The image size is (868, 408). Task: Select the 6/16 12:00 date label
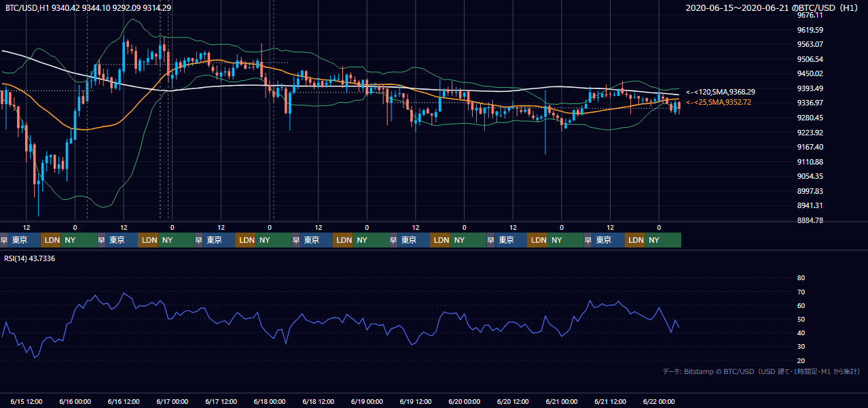point(124,401)
